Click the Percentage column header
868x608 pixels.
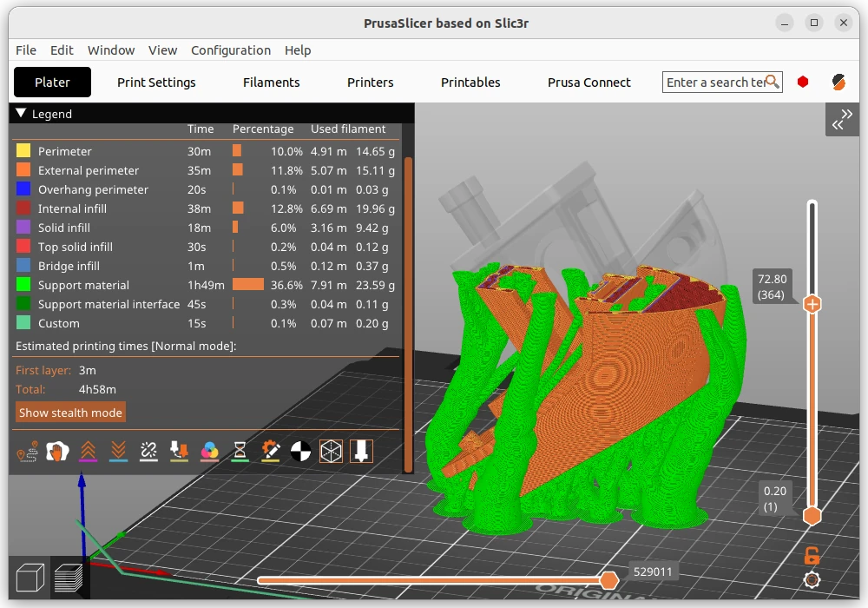coord(263,129)
